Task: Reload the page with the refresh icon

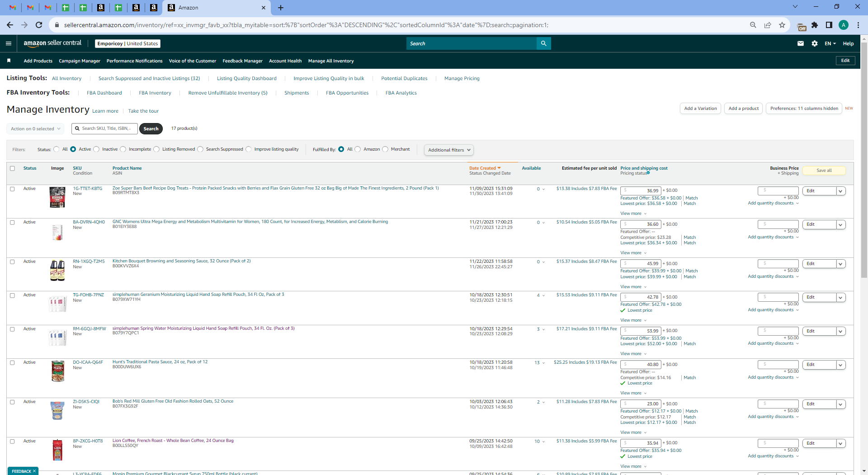Action: [x=39, y=25]
